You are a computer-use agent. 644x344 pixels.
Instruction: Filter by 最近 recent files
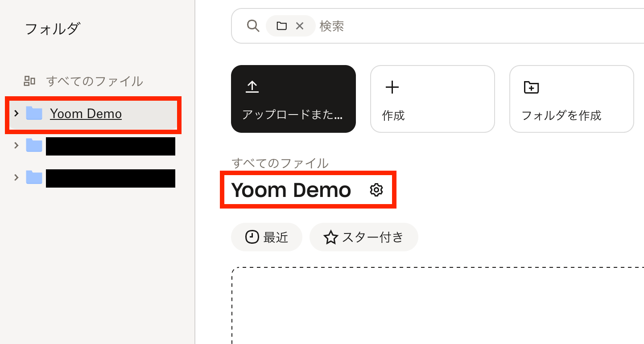click(x=267, y=237)
